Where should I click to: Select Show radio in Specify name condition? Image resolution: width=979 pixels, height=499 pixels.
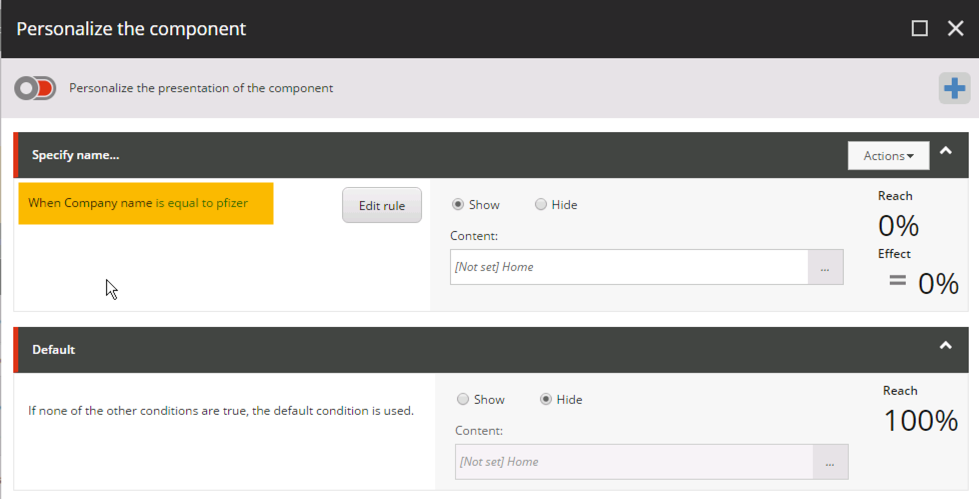point(459,204)
